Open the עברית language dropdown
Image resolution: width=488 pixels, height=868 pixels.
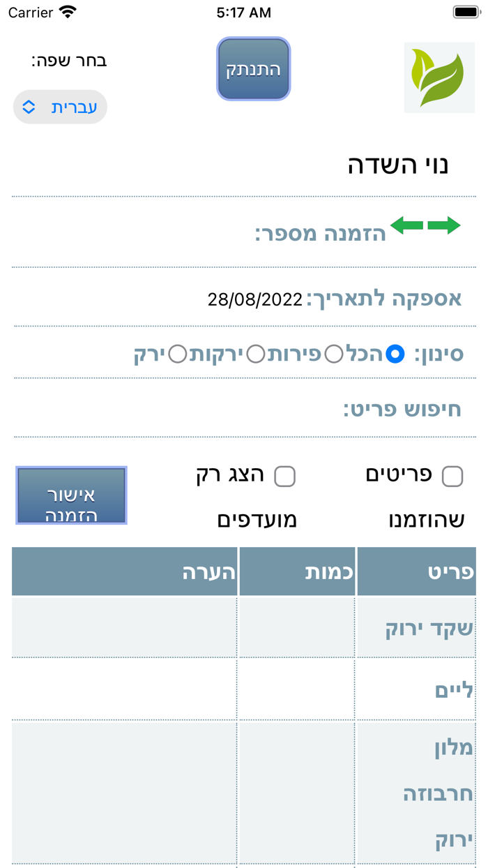pos(59,106)
